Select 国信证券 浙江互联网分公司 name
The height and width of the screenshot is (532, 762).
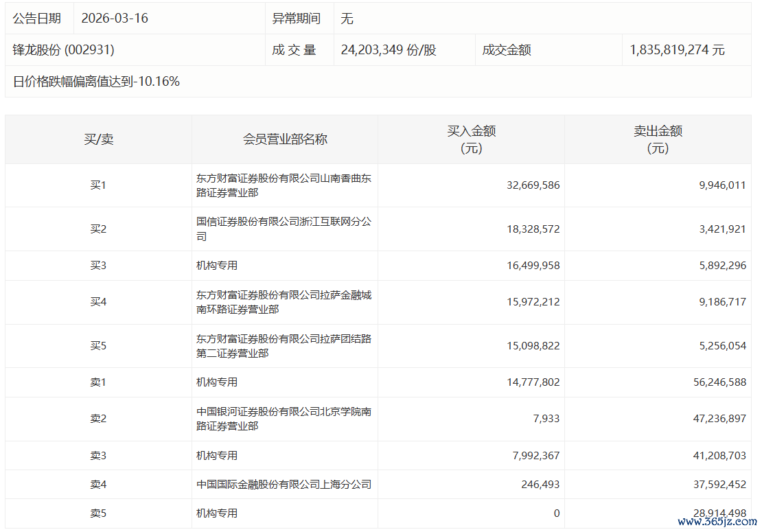(x=284, y=229)
